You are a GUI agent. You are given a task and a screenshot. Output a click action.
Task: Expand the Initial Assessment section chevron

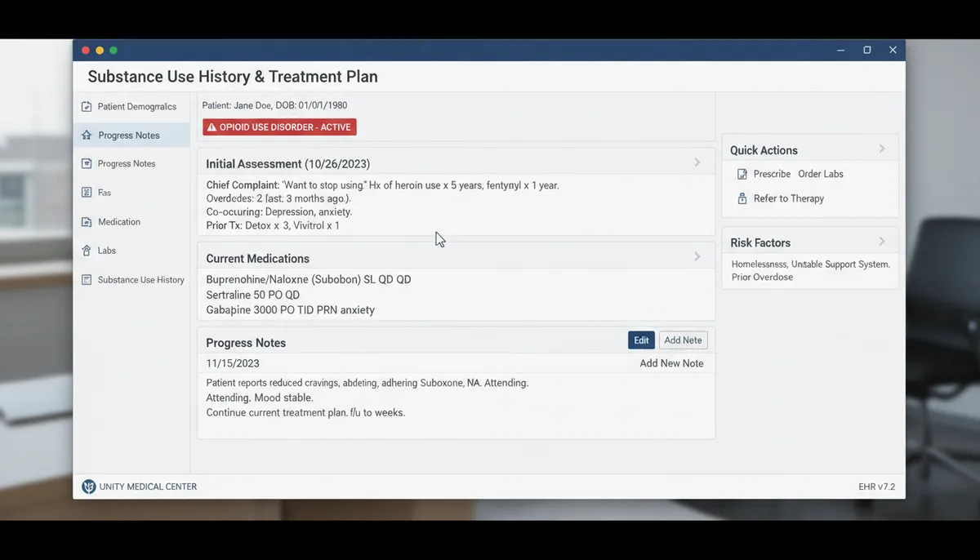click(x=697, y=162)
